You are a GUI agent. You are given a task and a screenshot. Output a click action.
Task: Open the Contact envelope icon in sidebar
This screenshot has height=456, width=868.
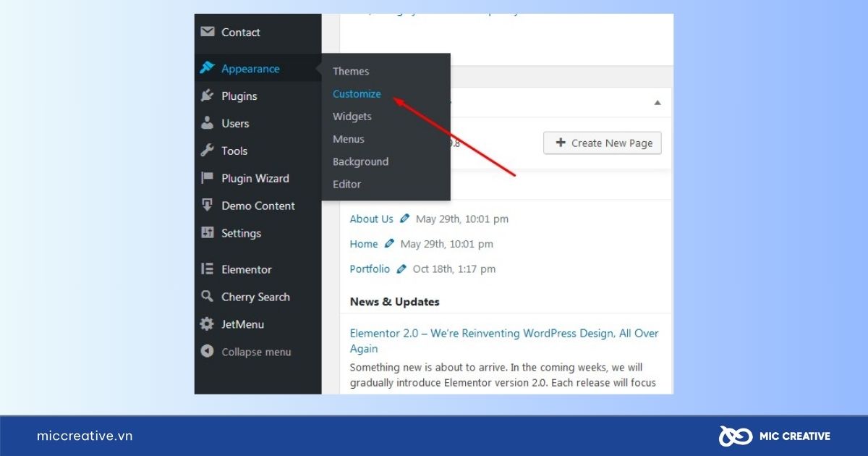point(208,32)
